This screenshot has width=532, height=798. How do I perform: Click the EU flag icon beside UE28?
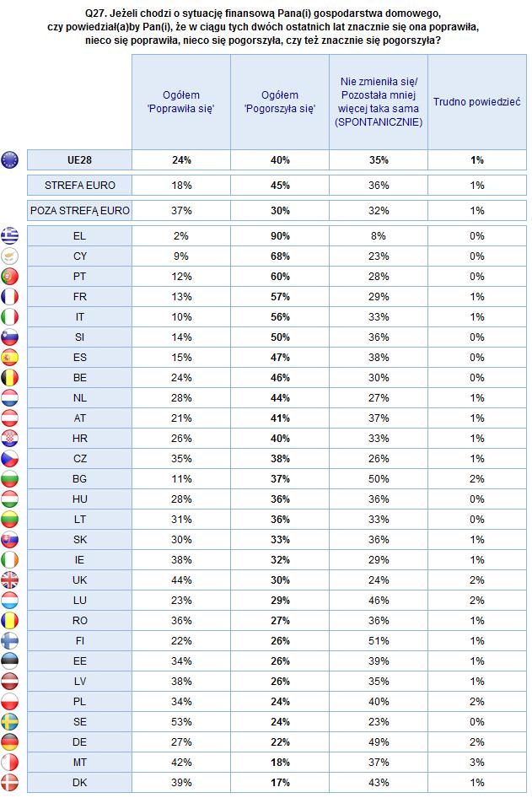(9, 159)
